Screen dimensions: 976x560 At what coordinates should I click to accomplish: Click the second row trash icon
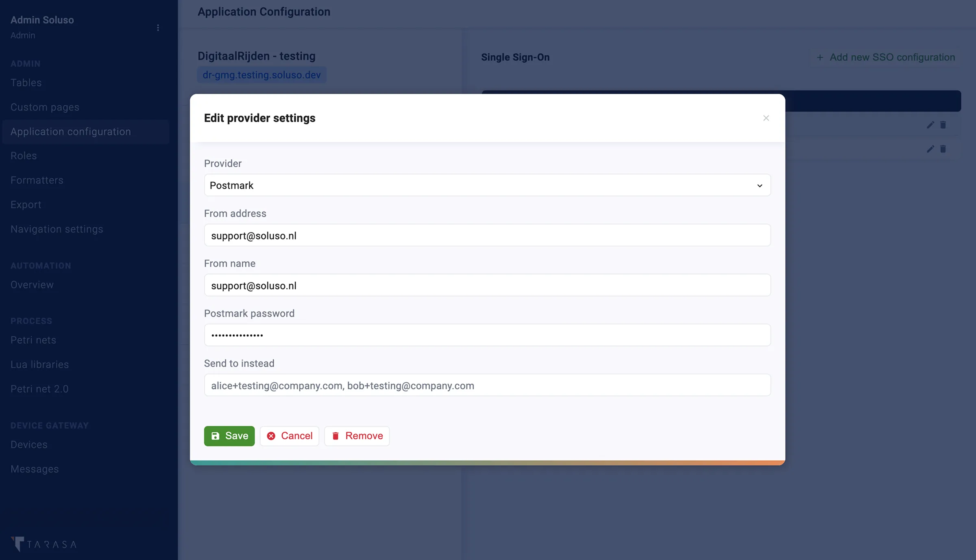coord(943,149)
